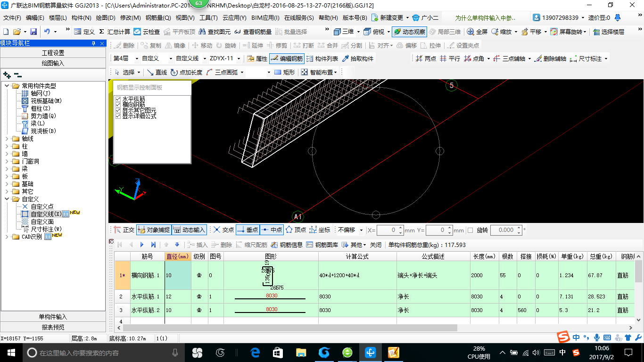644x362 pixels.
Task: Toggle 显示其它图元 checkbox
Action: 118,110
